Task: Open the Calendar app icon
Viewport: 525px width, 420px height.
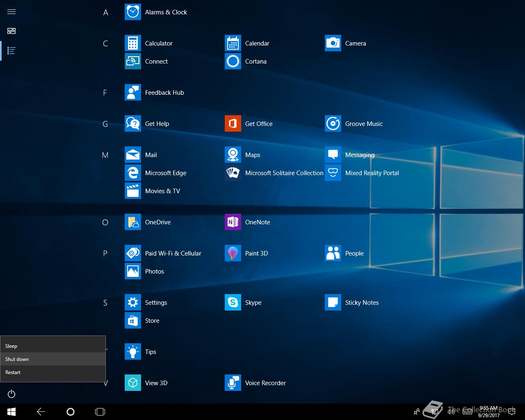Action: point(233,43)
